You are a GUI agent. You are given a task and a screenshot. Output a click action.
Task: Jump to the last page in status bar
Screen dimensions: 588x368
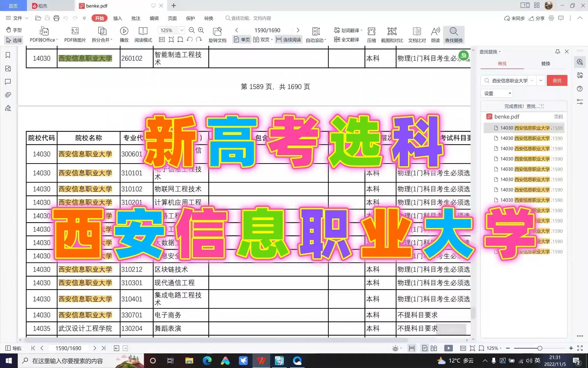click(x=103, y=348)
